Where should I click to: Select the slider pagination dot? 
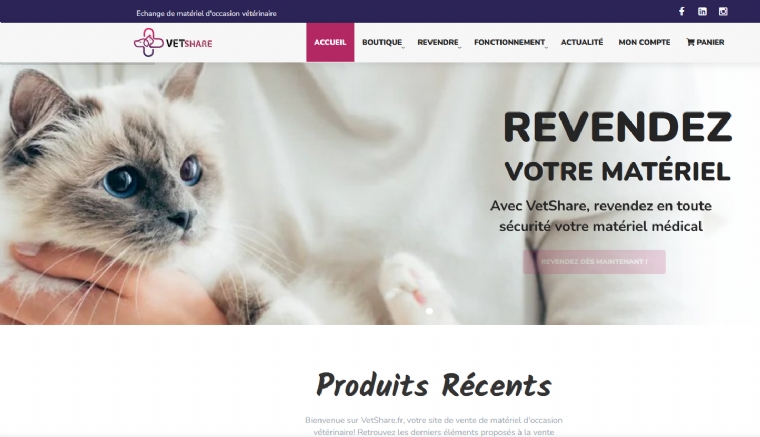pos(429,311)
